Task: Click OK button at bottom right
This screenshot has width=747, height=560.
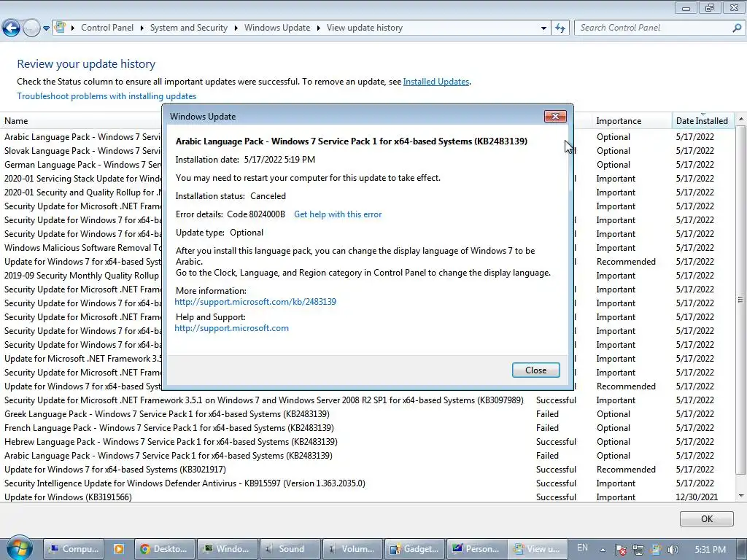Action: [706, 518]
